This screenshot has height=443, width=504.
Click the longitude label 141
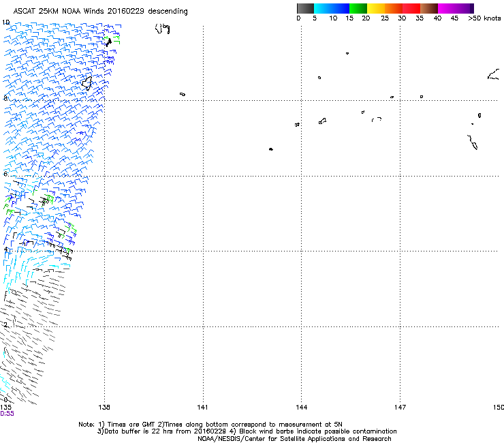[x=202, y=408]
